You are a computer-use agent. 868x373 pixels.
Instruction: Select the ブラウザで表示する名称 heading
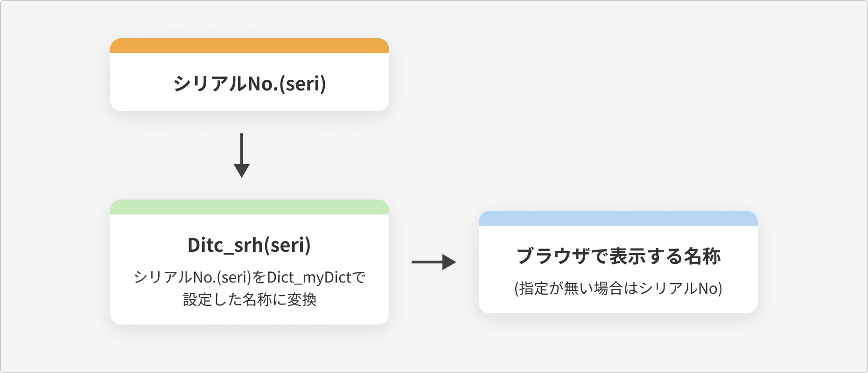(618, 256)
